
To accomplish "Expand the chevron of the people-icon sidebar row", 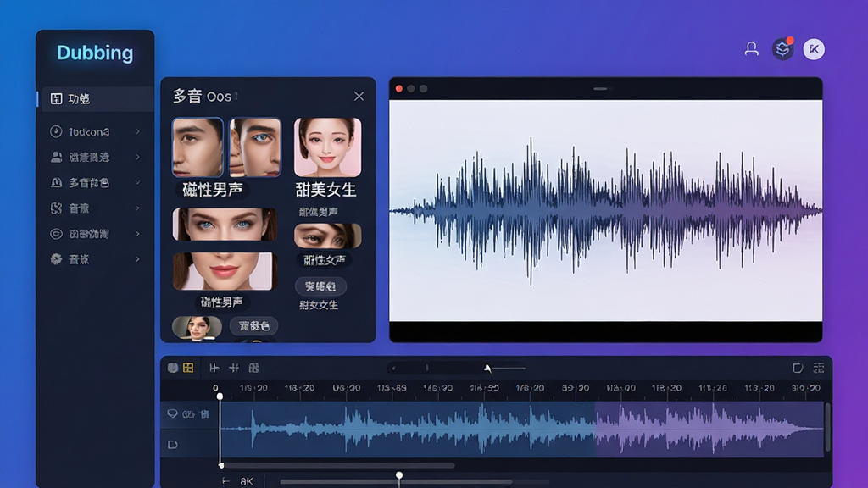I will pyautogui.click(x=137, y=157).
